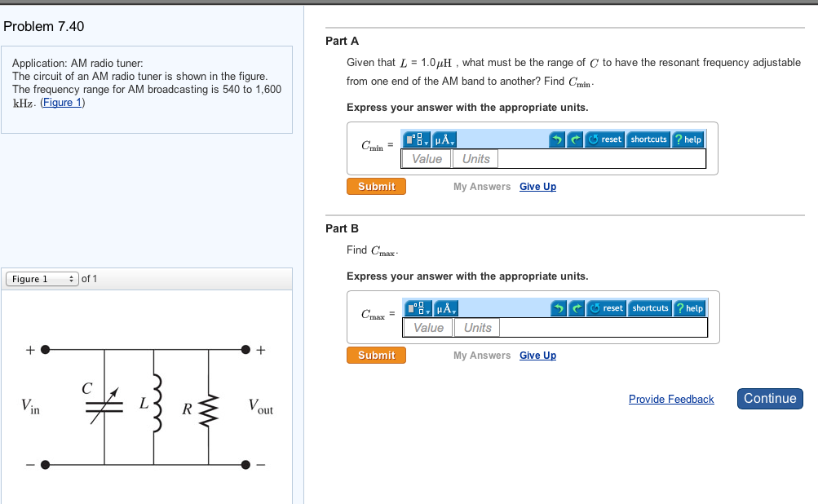Click the redo arrow in Part A toolbar

pos(575,139)
